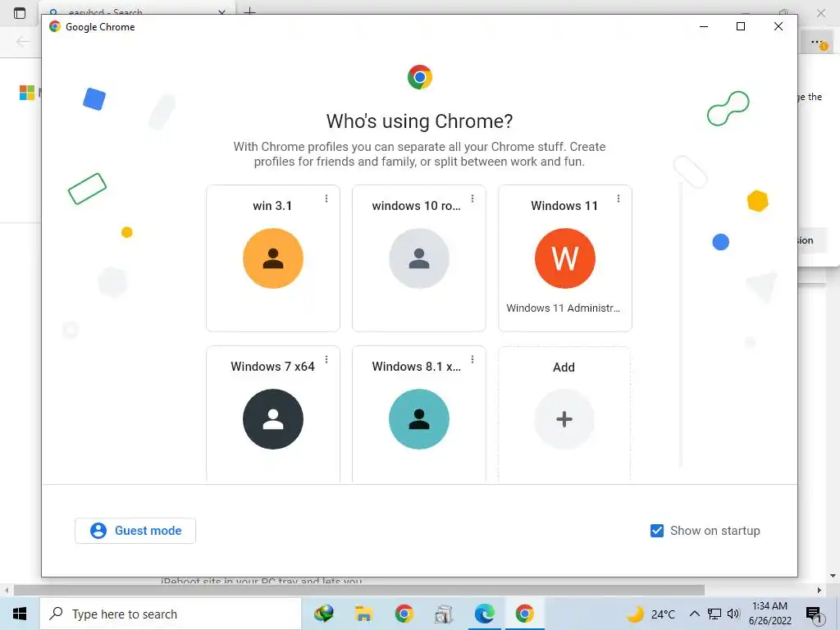The height and width of the screenshot is (630, 840).
Task: Open the Windows Start menu
Action: (20, 614)
